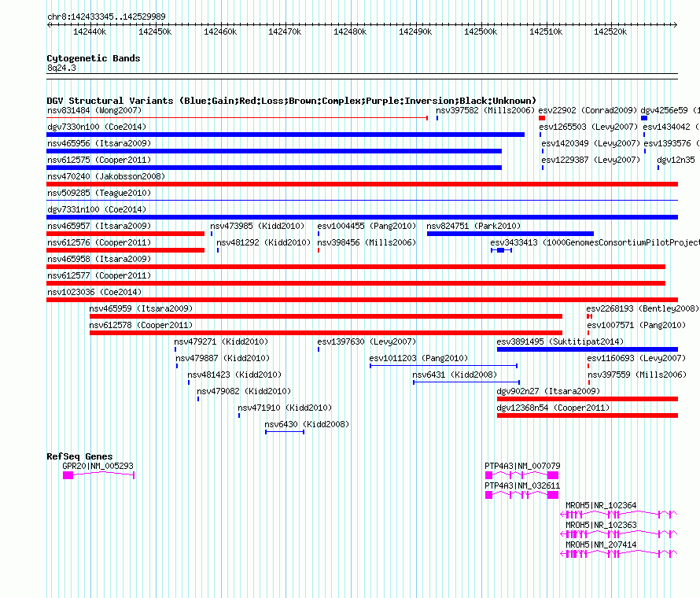Open the nsv473985 (Kidd2010) variant label

tap(257, 226)
